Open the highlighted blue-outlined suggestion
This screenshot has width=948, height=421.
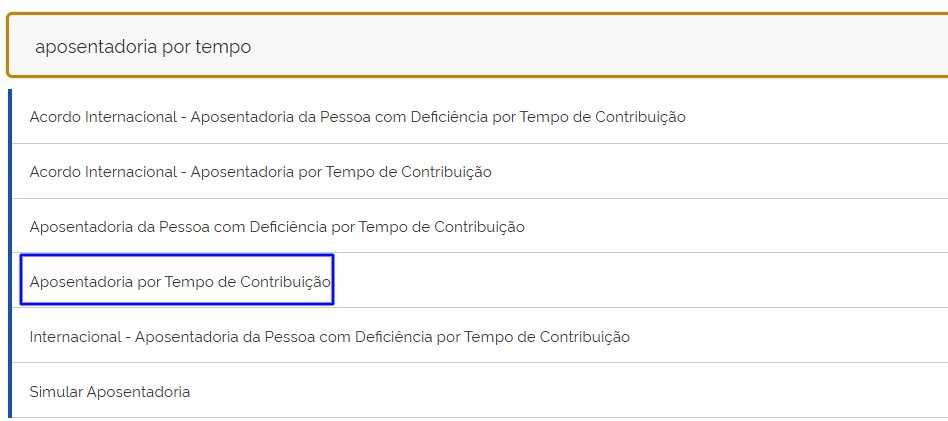[180, 282]
